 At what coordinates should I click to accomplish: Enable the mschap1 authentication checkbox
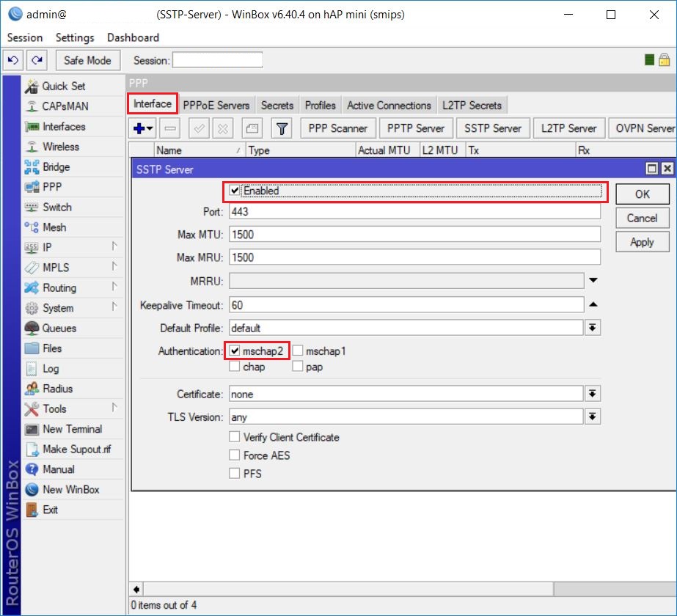coord(298,351)
